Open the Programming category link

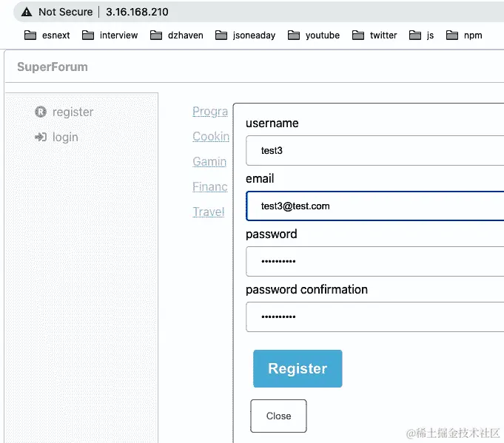click(210, 112)
